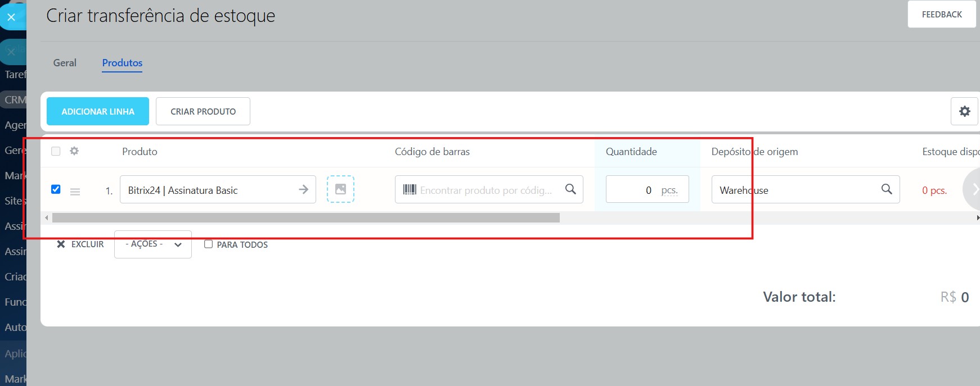Image resolution: width=980 pixels, height=386 pixels.
Task: Click the row drag handle icon
Action: click(x=75, y=192)
